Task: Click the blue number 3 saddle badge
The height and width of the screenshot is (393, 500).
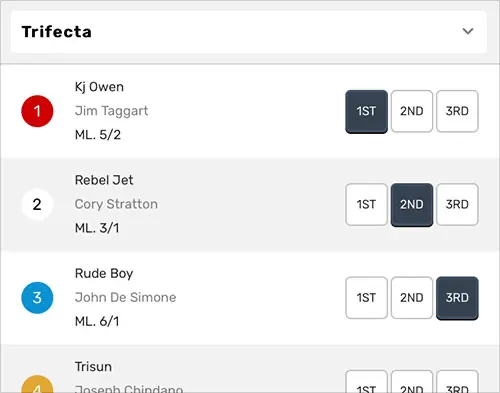Action: click(x=37, y=298)
